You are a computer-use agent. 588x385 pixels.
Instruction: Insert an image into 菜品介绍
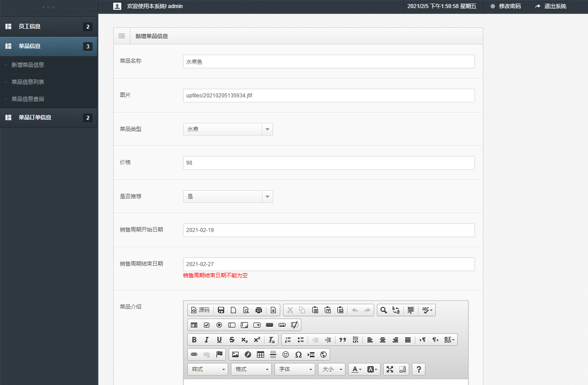[235, 354]
